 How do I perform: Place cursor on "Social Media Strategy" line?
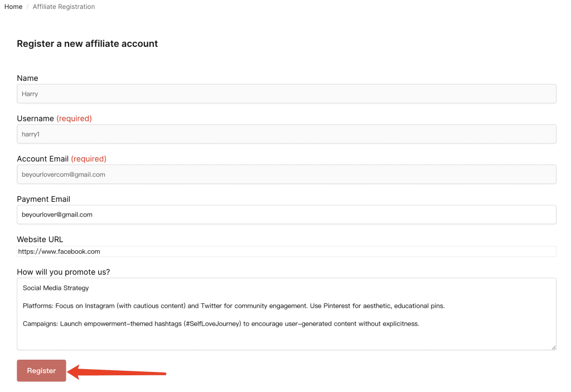coord(56,288)
